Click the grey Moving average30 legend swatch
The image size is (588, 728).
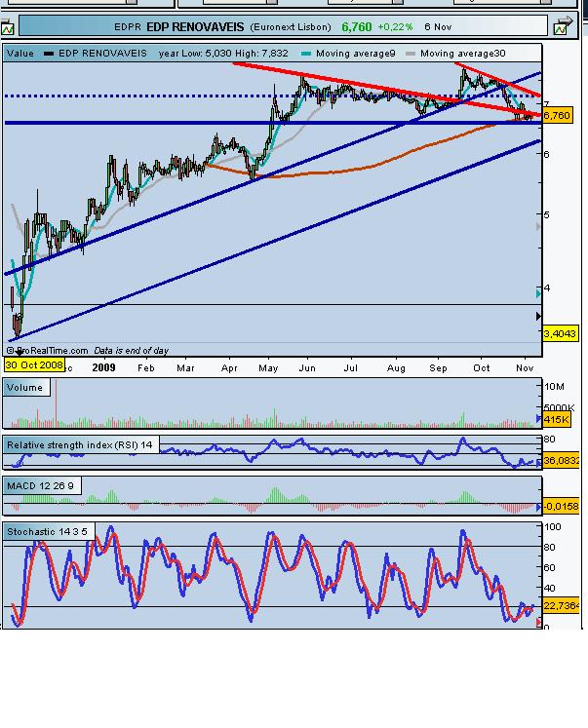411,54
